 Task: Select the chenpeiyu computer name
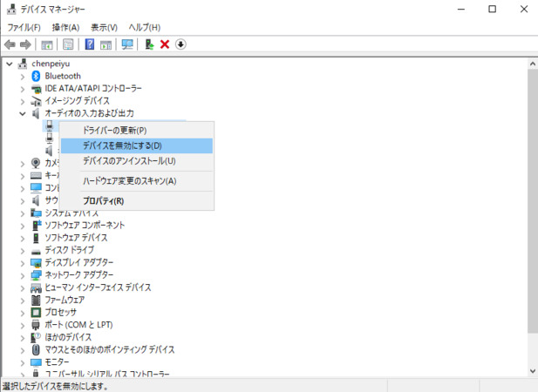pyautogui.click(x=51, y=64)
